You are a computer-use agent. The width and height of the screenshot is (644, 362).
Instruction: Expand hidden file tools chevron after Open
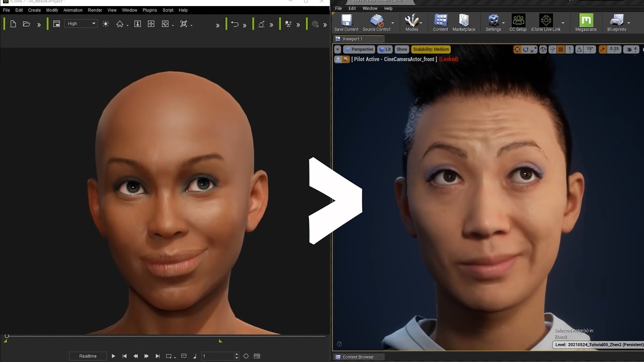point(39,25)
